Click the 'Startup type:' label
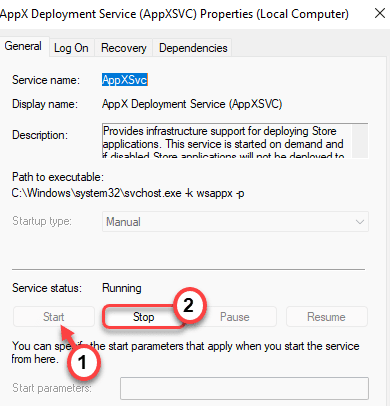This screenshot has height=406, width=390. [42, 221]
